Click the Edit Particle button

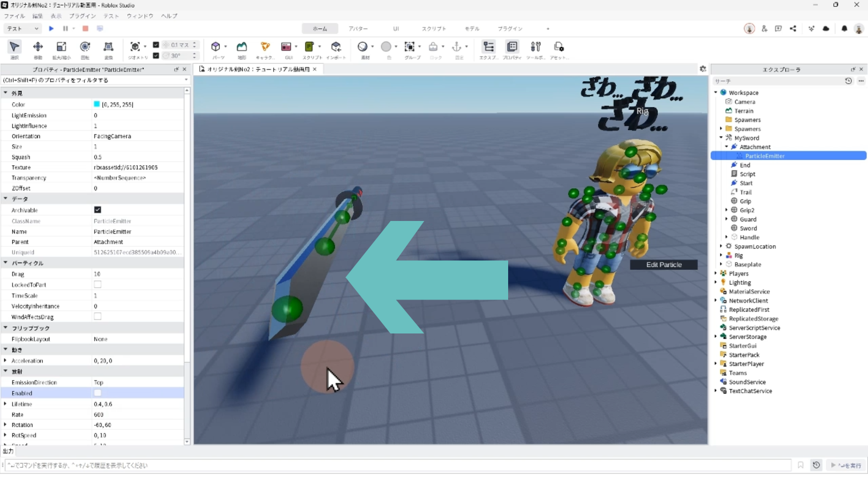pyautogui.click(x=664, y=265)
